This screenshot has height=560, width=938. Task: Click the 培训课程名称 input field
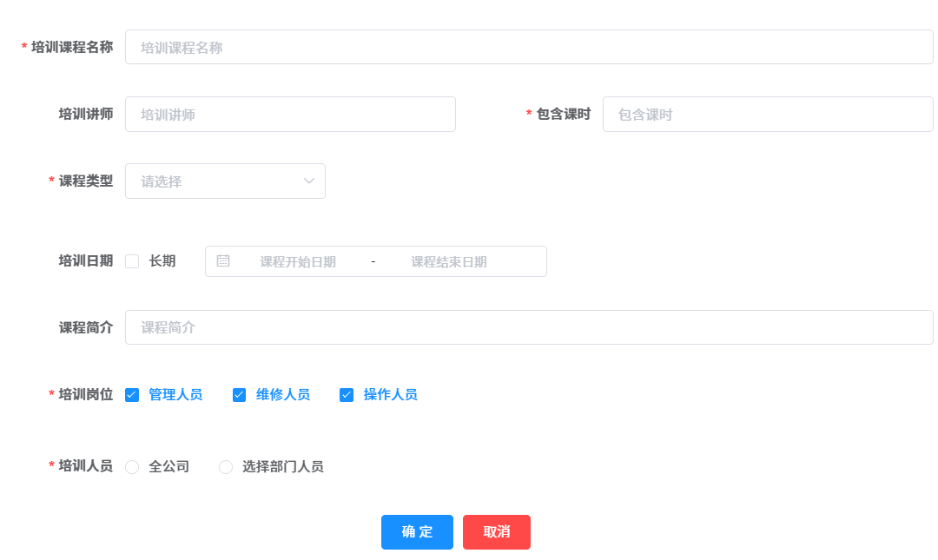click(529, 47)
